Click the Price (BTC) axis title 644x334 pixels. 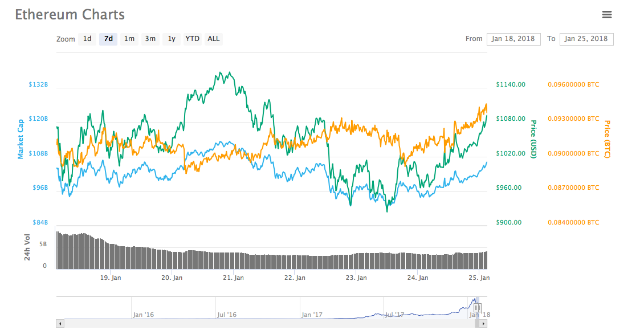[x=607, y=139]
